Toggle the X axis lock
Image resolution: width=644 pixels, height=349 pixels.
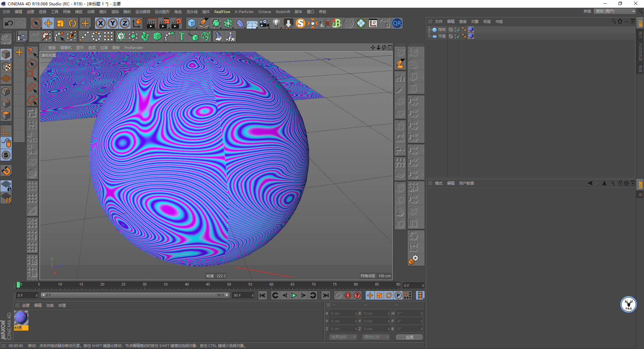tap(100, 23)
